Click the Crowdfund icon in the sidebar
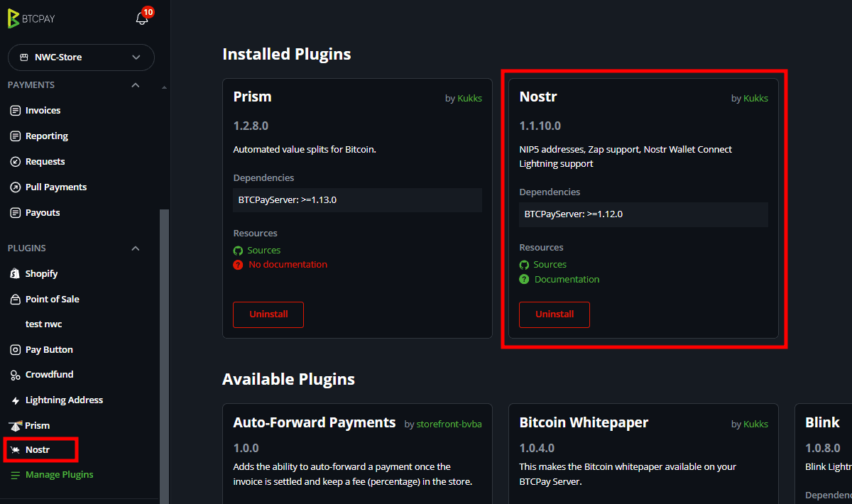852x504 pixels. click(15, 375)
